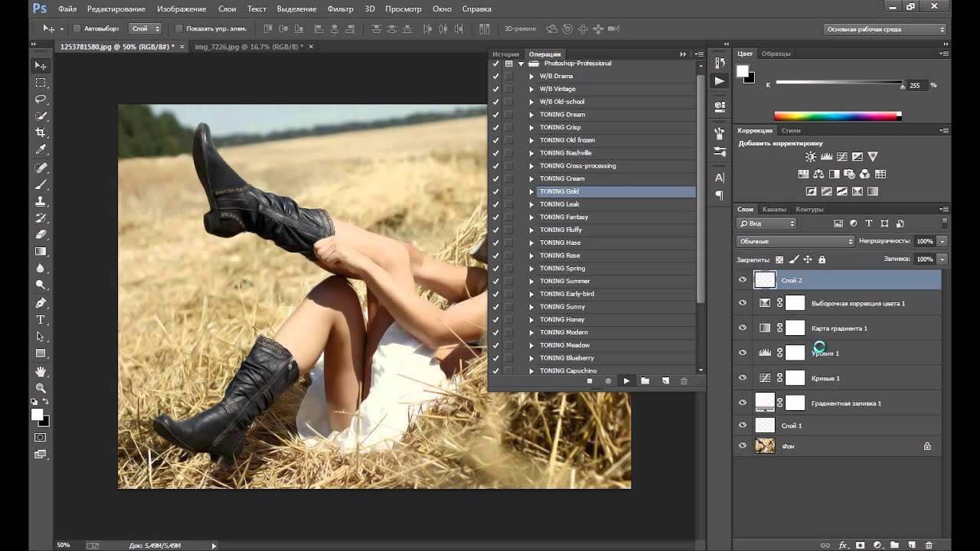Hide the Фон background layer
This screenshot has height=551, width=980.
[742, 445]
